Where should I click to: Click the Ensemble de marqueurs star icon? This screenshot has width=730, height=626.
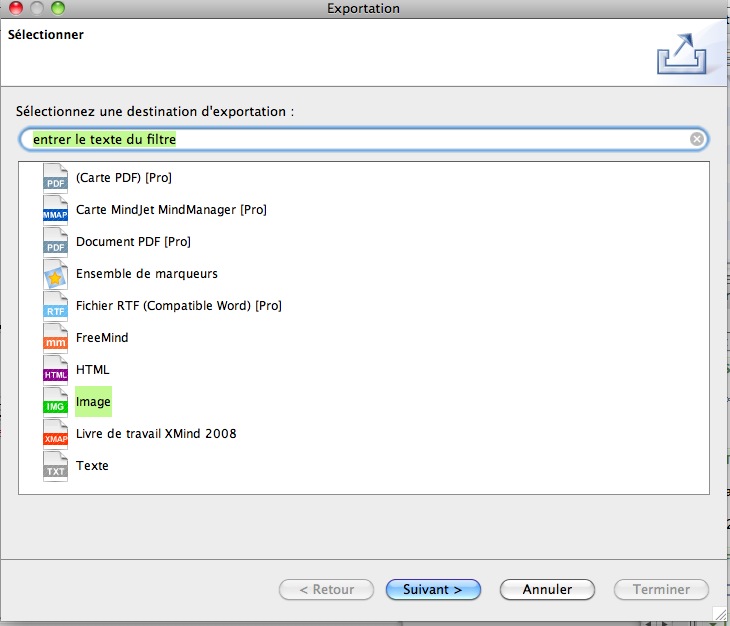[x=55, y=273]
